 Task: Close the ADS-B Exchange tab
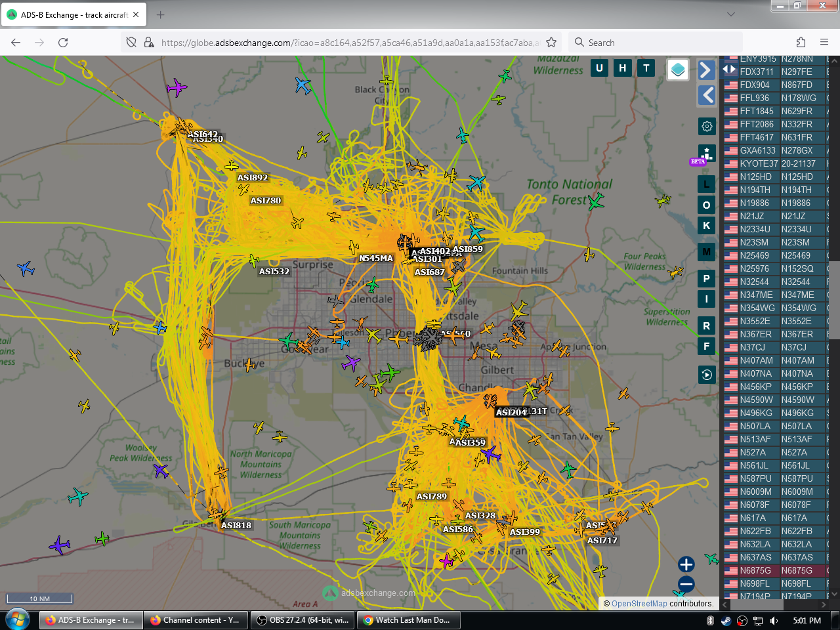click(x=136, y=14)
